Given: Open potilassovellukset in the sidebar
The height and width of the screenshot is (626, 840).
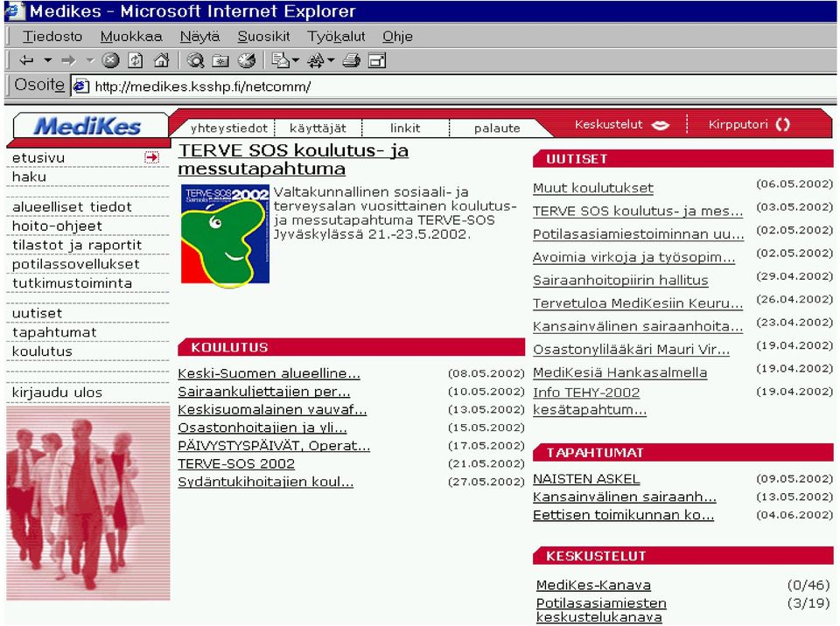Looking at the screenshot, I should tap(75, 265).
